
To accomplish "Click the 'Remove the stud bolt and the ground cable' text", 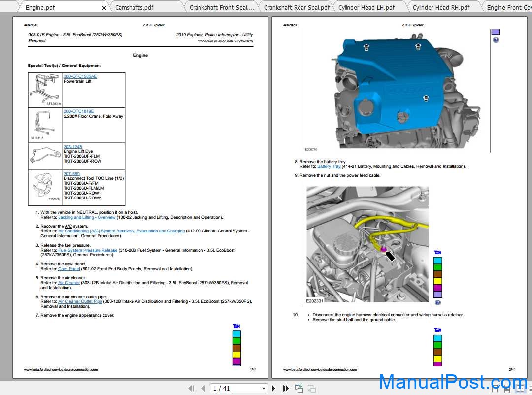I will (354, 320).
